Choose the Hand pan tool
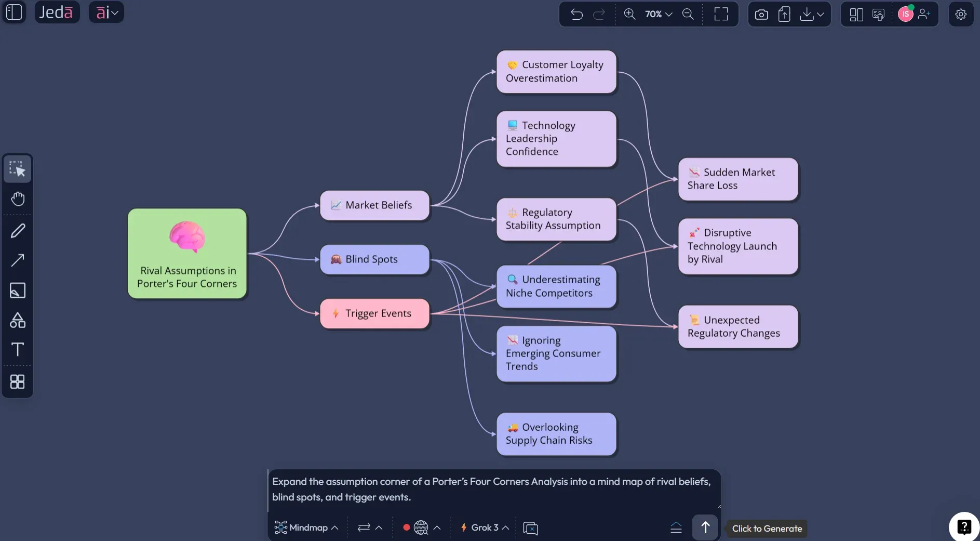This screenshot has width=980, height=541. tap(18, 199)
